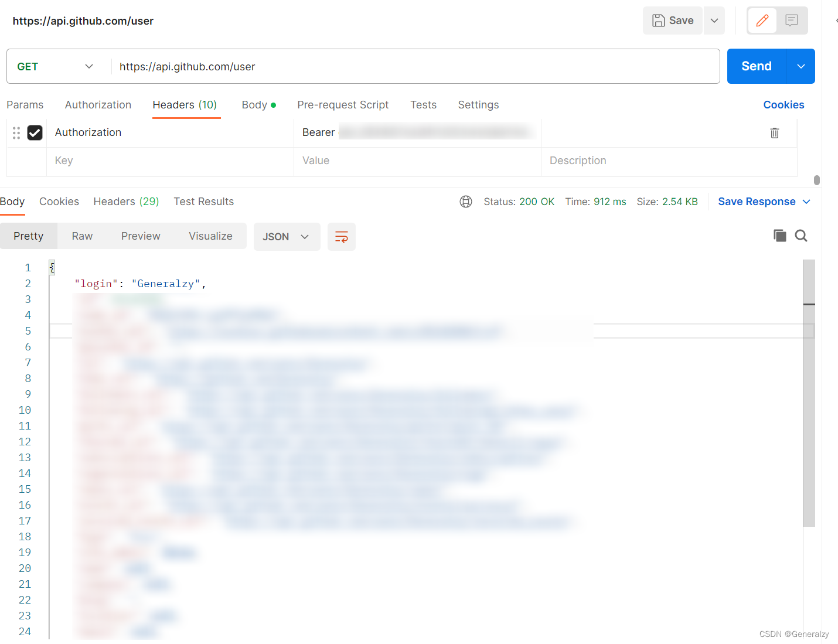Click the response vertical scrollbar thumb
This screenshot has height=644, width=838.
[809, 393]
